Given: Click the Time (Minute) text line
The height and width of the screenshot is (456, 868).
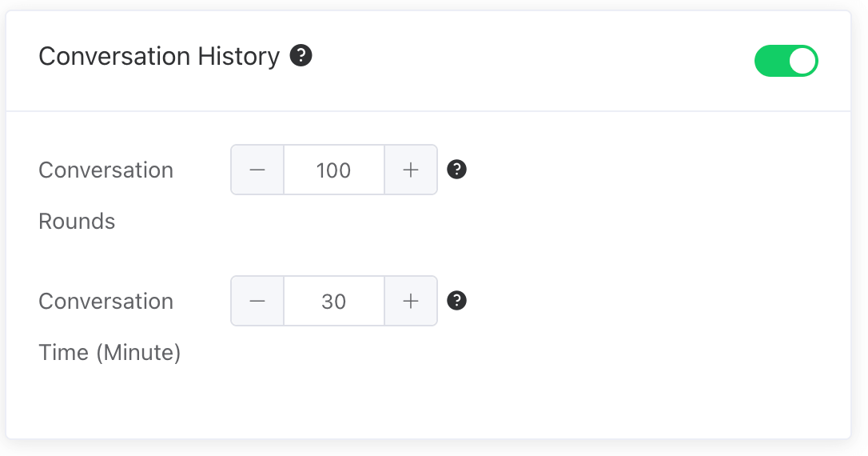Looking at the screenshot, I should click(109, 353).
